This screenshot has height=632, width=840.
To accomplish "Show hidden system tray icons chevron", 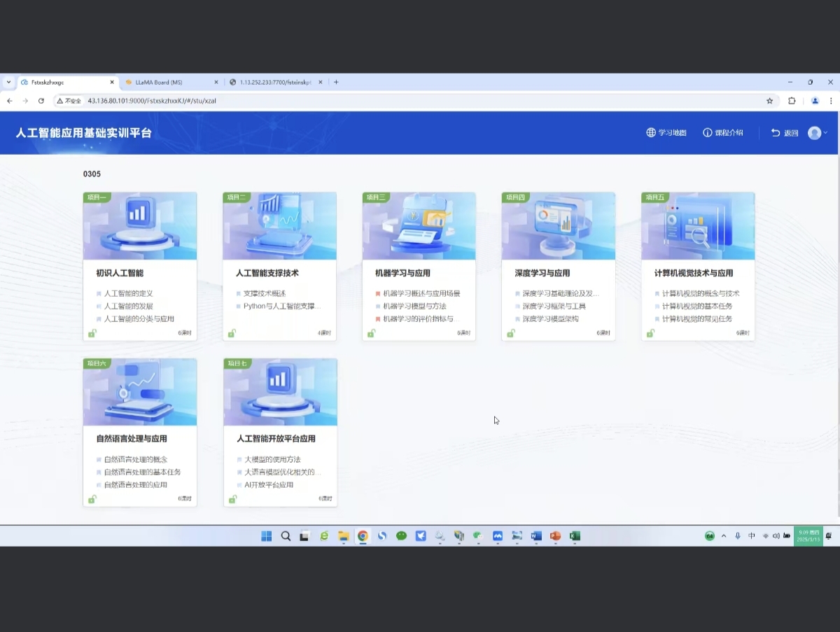I will coord(724,536).
